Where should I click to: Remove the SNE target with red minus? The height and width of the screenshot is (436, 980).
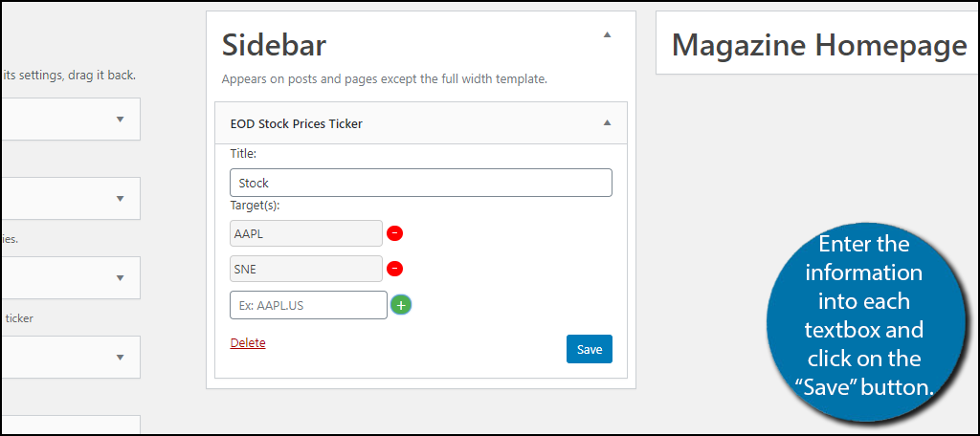394,269
